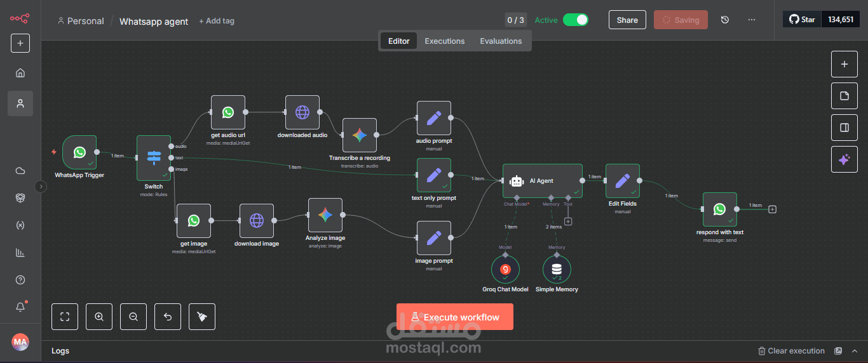This screenshot has height=363, width=868.
Task: Toggle the Active workflow switch
Action: [x=575, y=20]
